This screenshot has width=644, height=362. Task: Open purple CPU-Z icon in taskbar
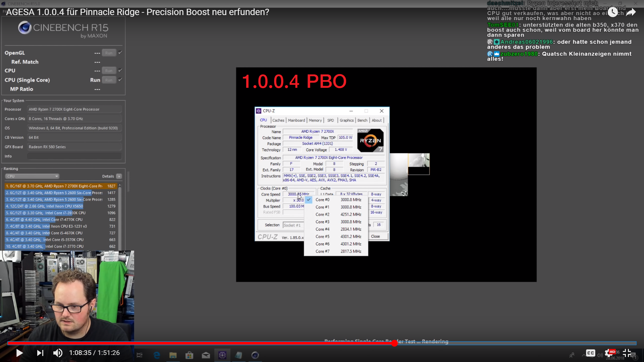(x=222, y=355)
